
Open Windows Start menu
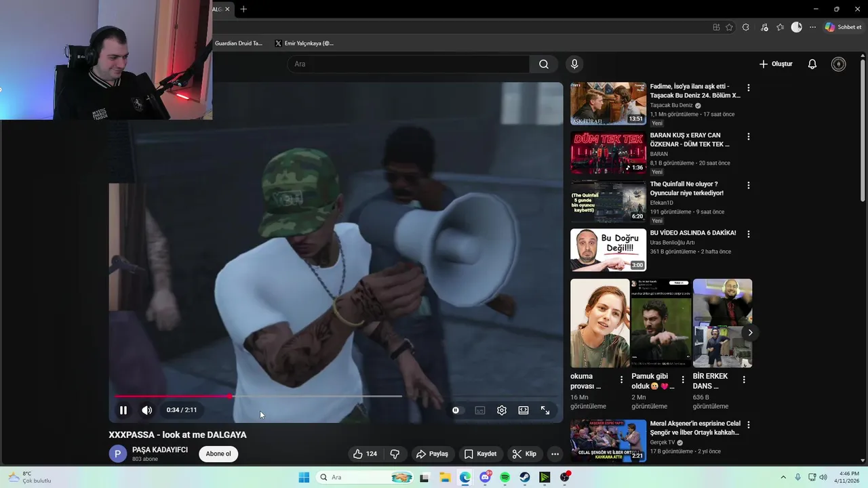(304, 477)
